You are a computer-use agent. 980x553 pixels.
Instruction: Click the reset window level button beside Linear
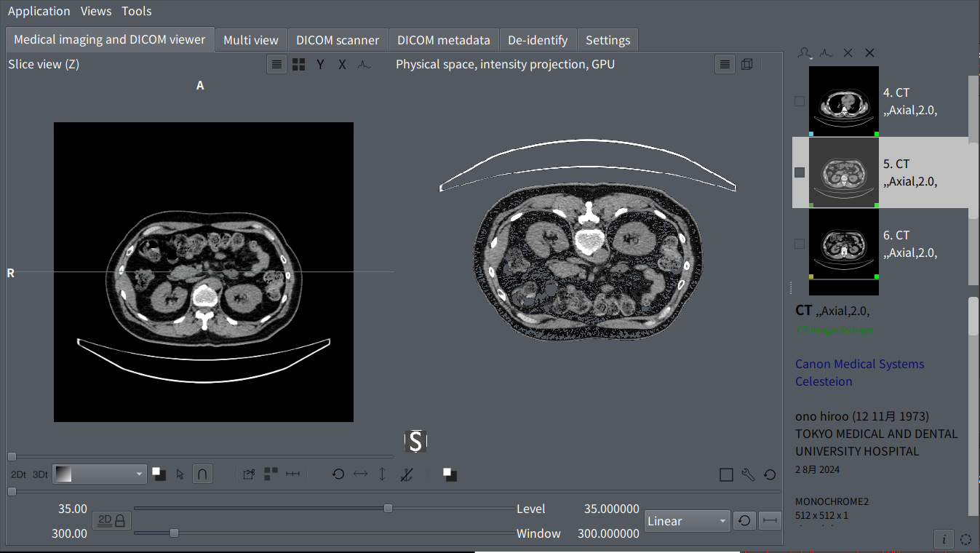click(x=744, y=521)
